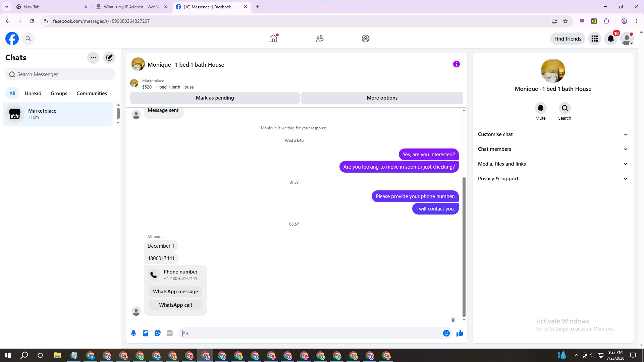Switch to the New Tab browser tab
This screenshot has height=362, width=644.
pyautogui.click(x=50, y=7)
